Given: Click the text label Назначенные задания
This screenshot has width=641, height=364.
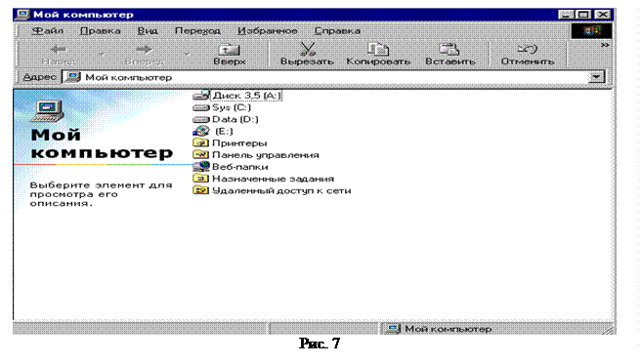Looking at the screenshot, I should point(273,179).
